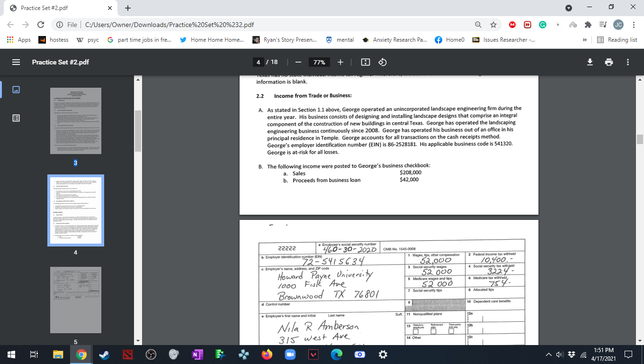Click the fit to page icon
The height and width of the screenshot is (364, 644).
tap(365, 62)
